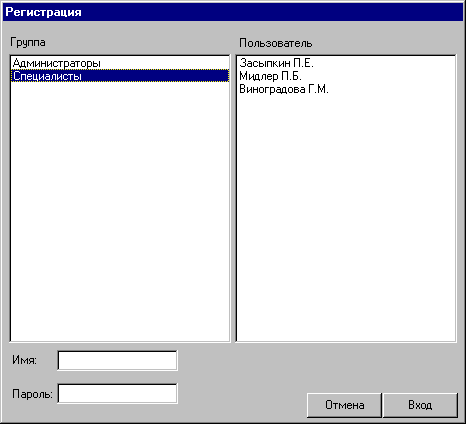Choose user Засыпкин П.Е.
This screenshot has width=466, height=424.
coord(276,63)
